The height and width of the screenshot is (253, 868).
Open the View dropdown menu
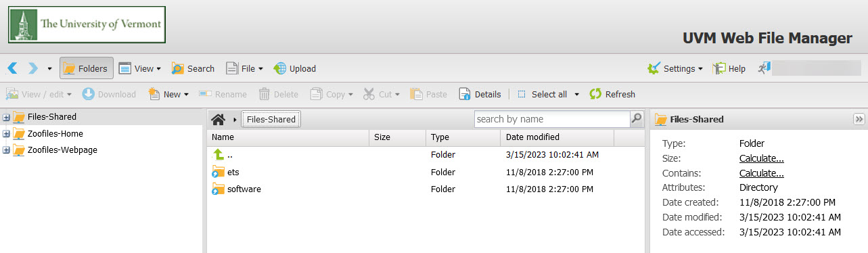pos(139,68)
